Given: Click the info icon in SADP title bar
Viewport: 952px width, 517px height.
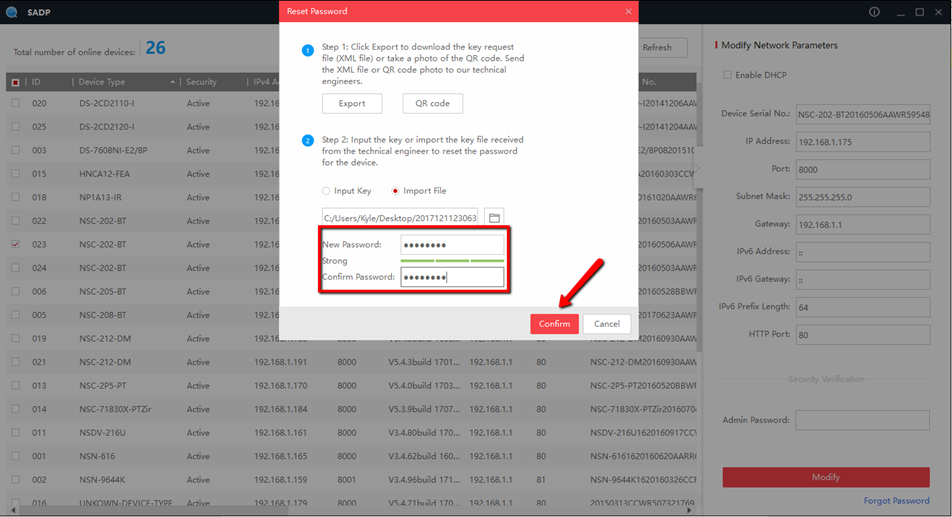Looking at the screenshot, I should coord(874,12).
